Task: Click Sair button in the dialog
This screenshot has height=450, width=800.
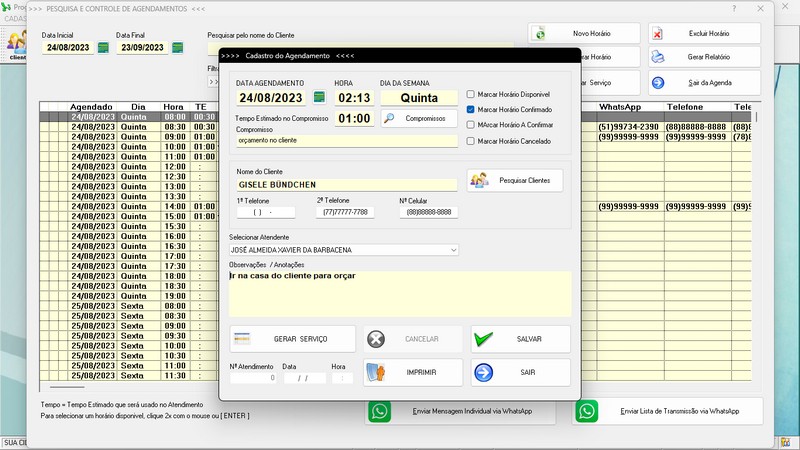Action: tap(520, 372)
